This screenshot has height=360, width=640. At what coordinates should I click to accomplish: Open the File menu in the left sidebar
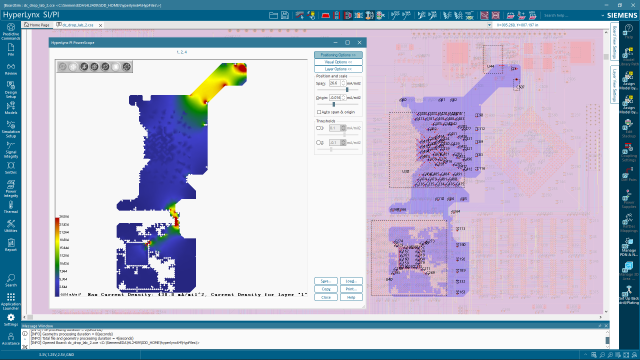pyautogui.click(x=11, y=50)
